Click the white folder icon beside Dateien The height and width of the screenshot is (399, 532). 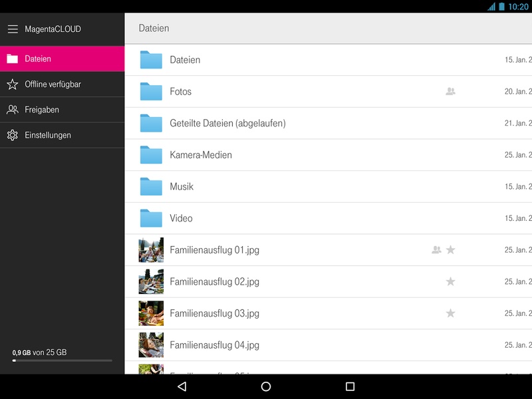13,59
